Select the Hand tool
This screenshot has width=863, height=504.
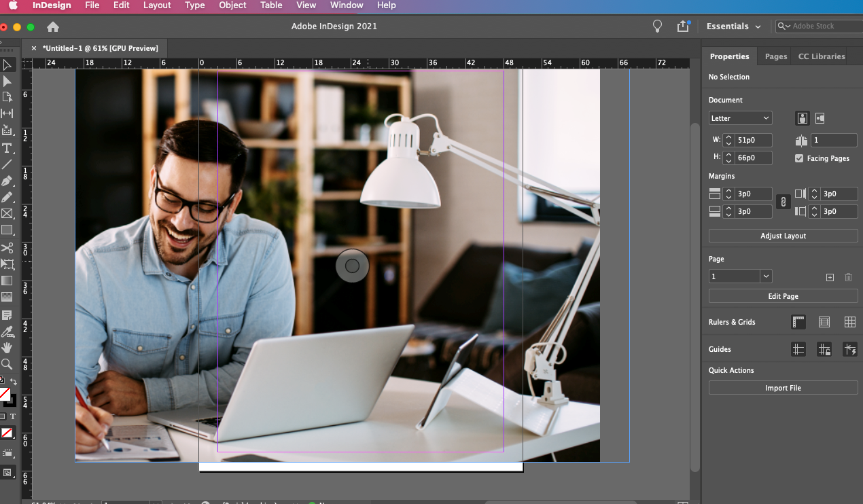(7, 348)
